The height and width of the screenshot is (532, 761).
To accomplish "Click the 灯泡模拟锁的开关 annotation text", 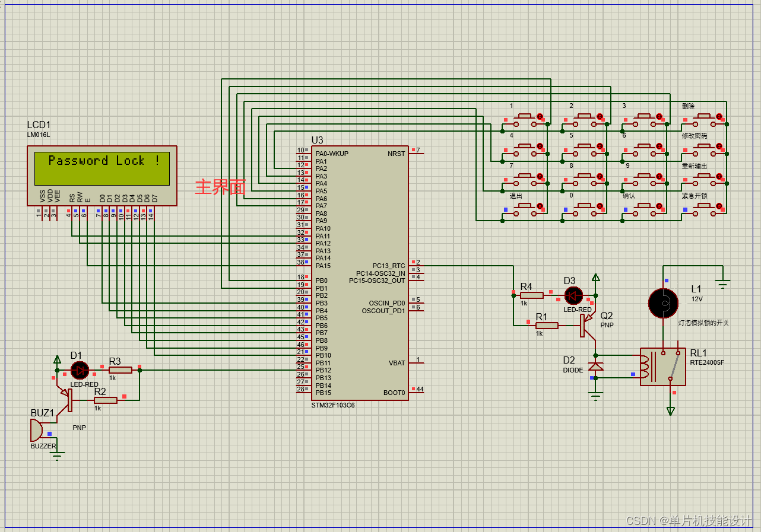I will (703, 323).
